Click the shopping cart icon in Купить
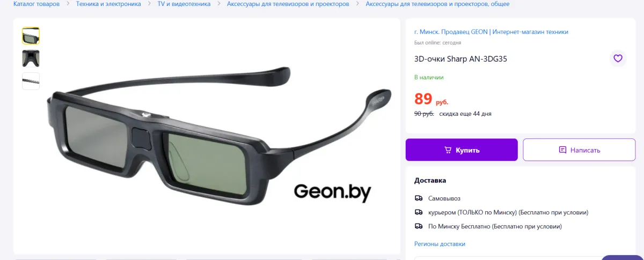644x260 pixels. pos(448,150)
